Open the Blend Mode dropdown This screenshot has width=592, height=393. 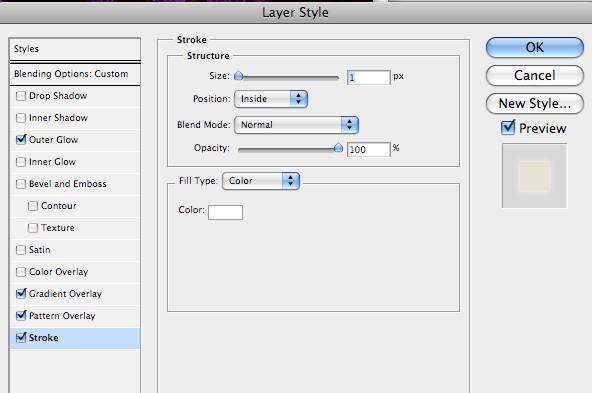coord(296,125)
